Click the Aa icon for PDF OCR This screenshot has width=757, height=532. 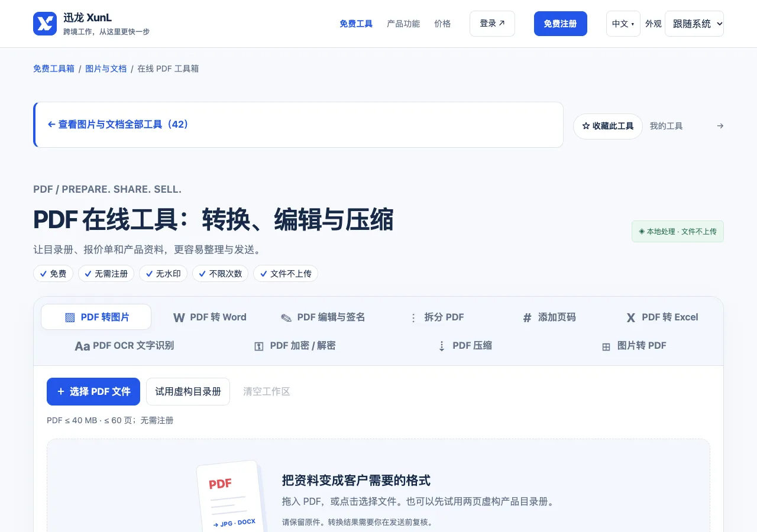point(82,346)
